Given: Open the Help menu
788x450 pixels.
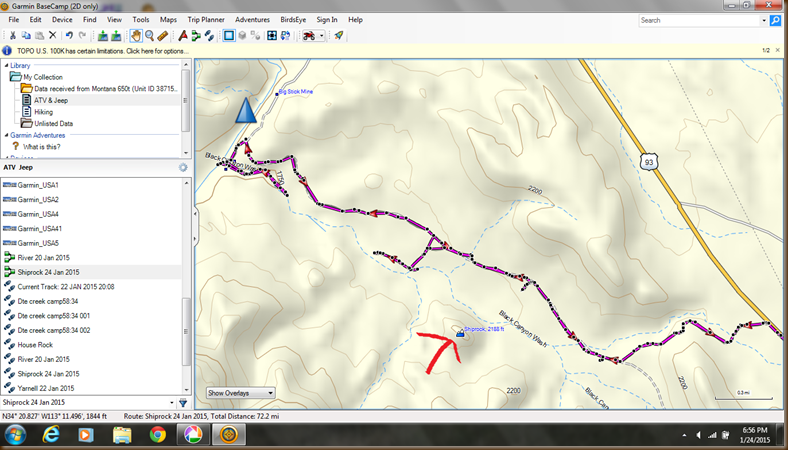Looking at the screenshot, I should click(355, 20).
